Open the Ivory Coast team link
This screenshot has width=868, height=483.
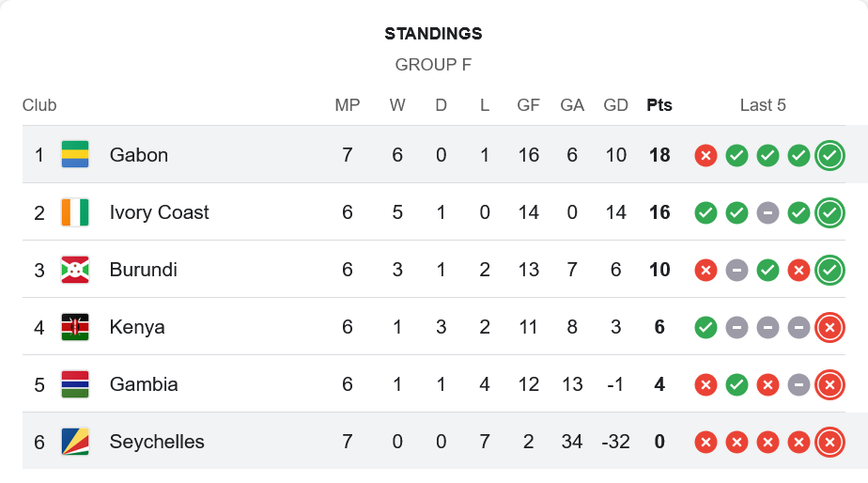[160, 212]
